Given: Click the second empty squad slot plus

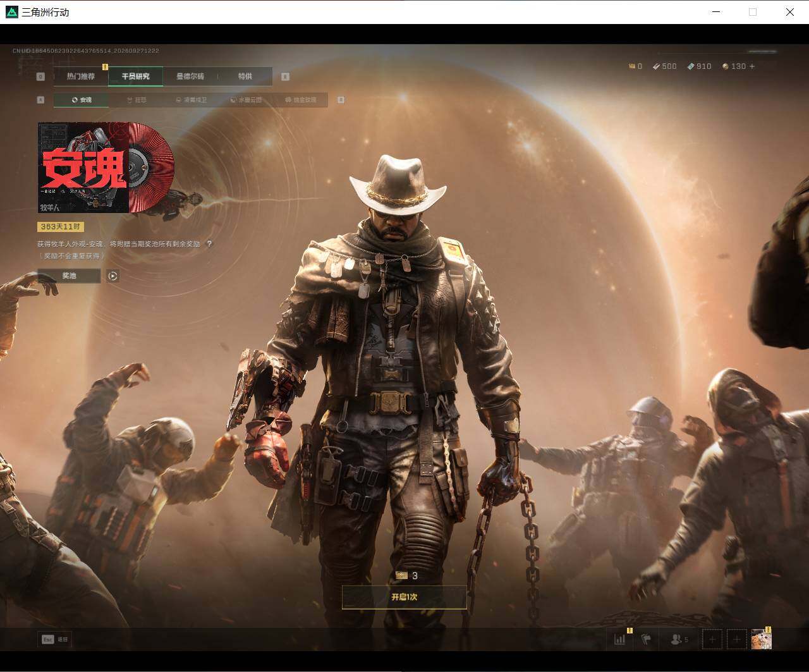Looking at the screenshot, I should pos(736,639).
